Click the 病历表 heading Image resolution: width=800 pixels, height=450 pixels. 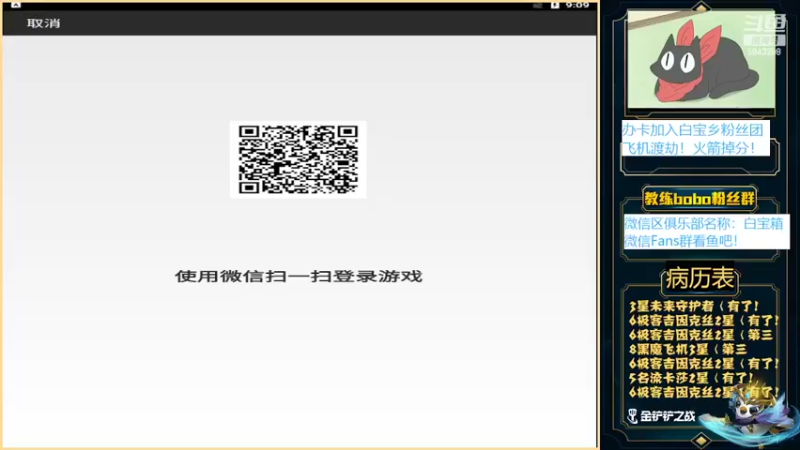[700, 279]
